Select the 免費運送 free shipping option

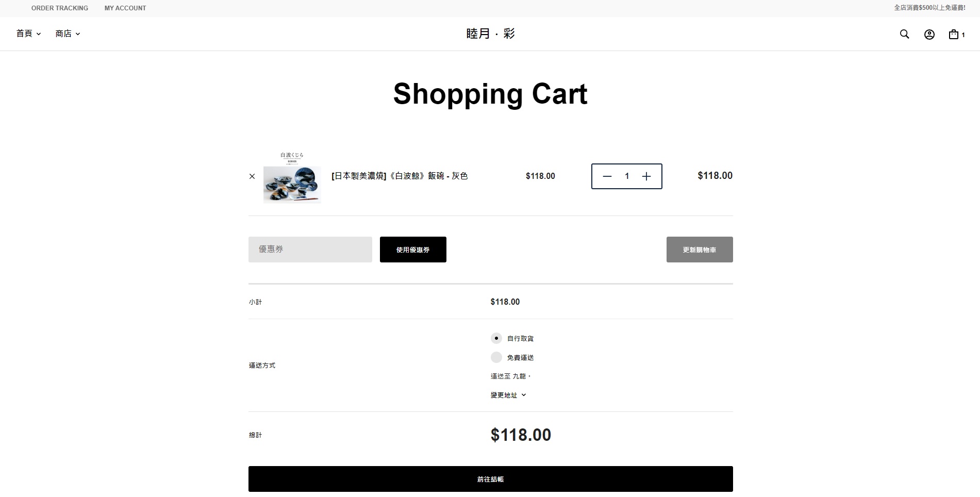(x=496, y=357)
